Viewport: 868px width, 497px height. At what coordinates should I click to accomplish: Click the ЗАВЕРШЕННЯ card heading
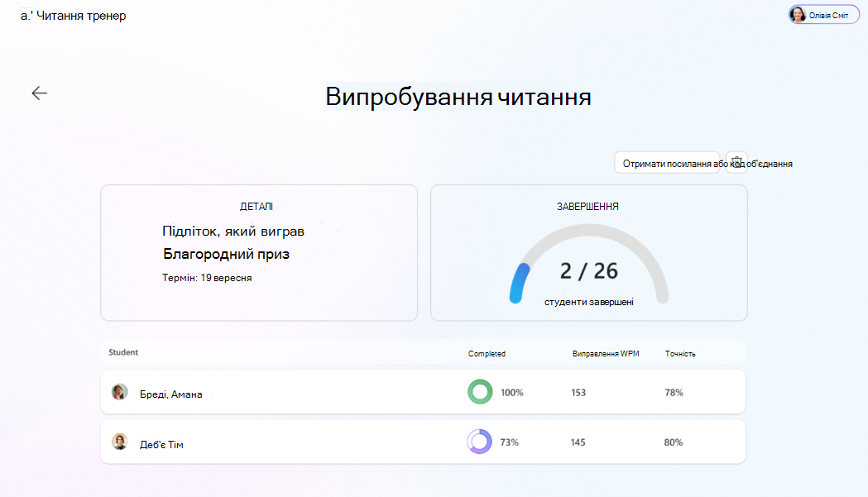[587, 207]
